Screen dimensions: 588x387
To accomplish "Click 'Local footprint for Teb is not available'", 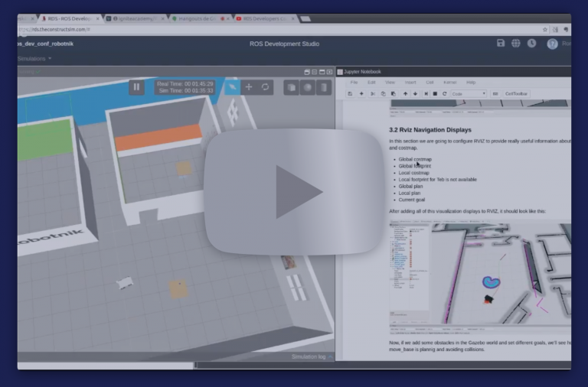I will pos(438,180).
